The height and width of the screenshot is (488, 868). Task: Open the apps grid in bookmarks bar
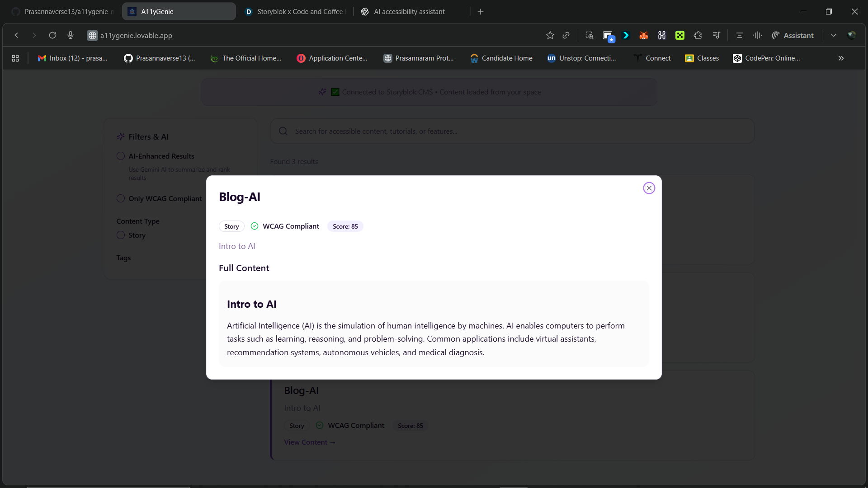(15, 58)
